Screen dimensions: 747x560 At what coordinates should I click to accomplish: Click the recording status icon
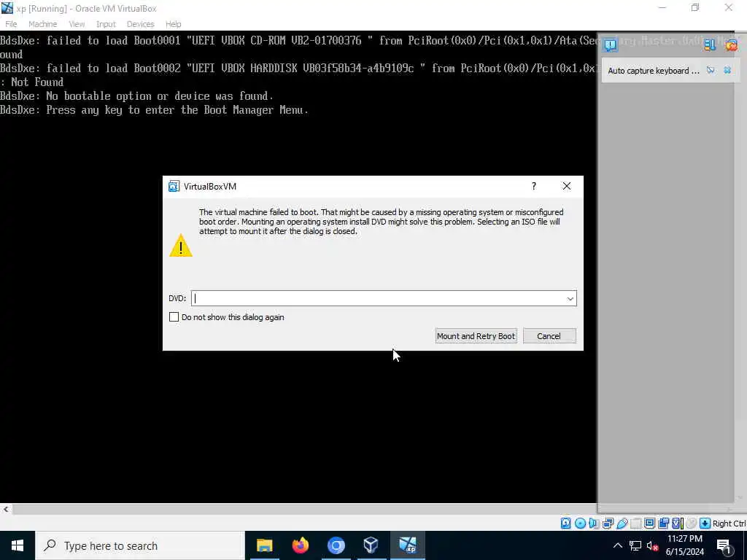[663, 524]
